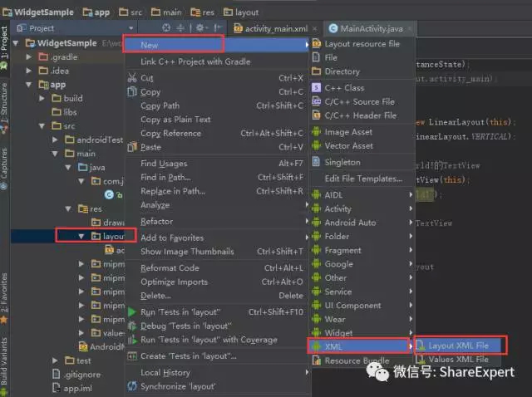The image size is (532, 397).
Task: Choose Layout XML File
Action: click(x=458, y=346)
